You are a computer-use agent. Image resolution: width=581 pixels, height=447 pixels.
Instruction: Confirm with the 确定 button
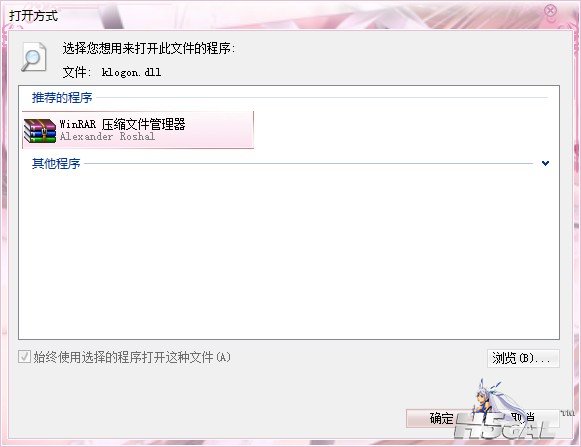pyautogui.click(x=441, y=418)
